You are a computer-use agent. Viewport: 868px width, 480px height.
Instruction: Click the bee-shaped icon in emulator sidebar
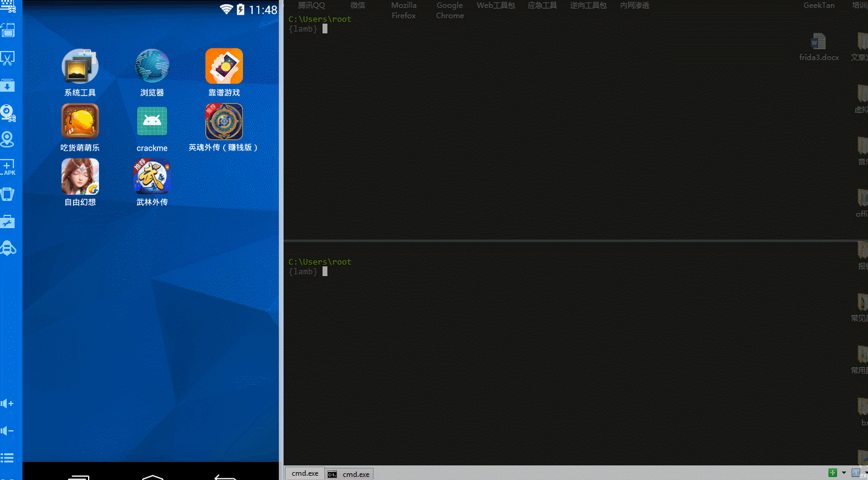click(x=7, y=248)
